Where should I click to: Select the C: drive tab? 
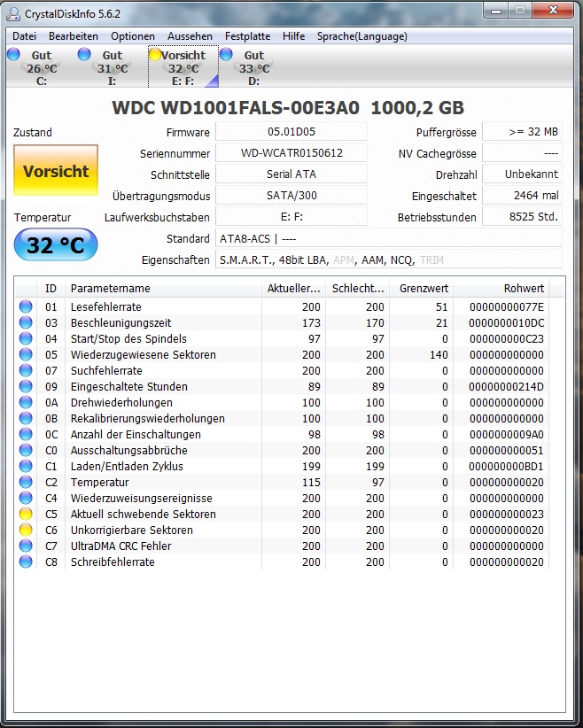(x=41, y=68)
